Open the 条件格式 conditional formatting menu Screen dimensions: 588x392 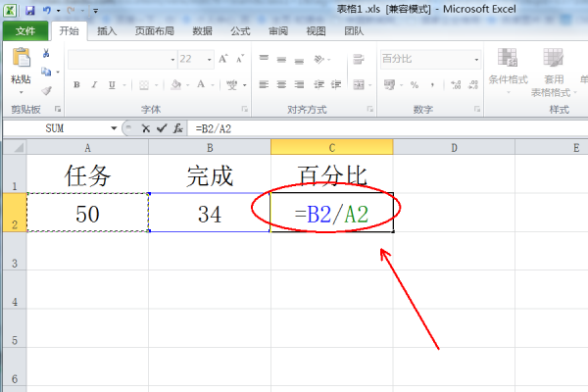(x=508, y=71)
